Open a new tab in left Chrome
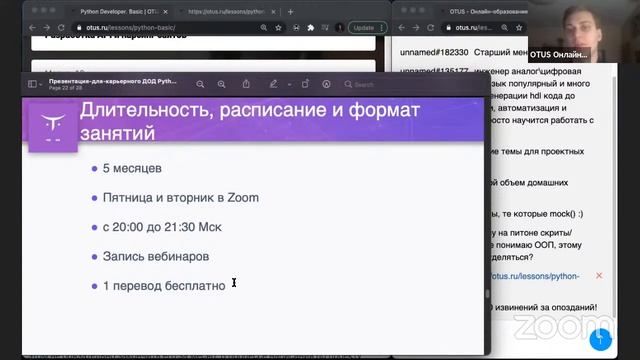Screen dimensions: 640x360 pyautogui.click(x=291, y=12)
